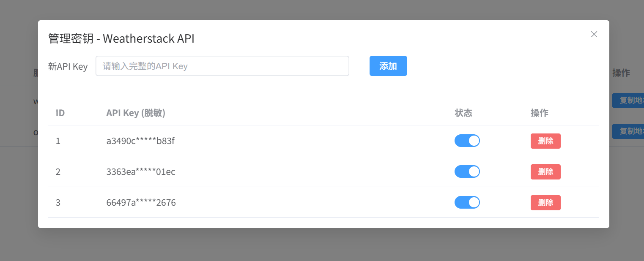Click 删除 for key ID 3
This screenshot has height=261, width=644.
[545, 202]
